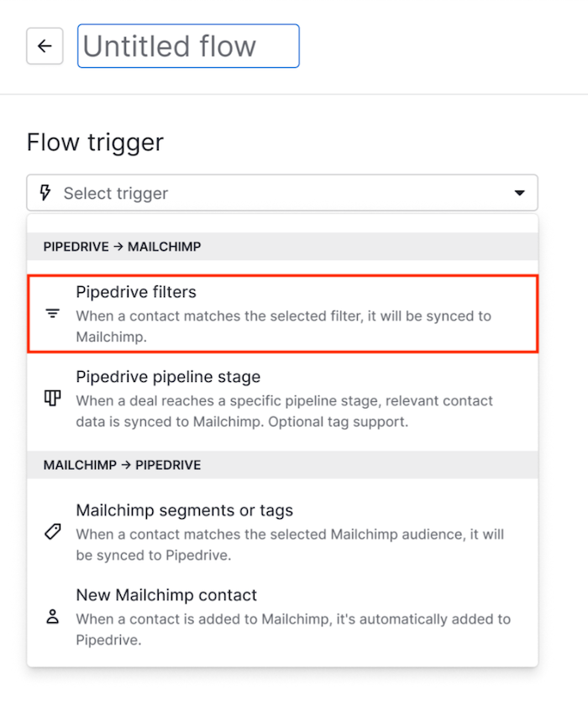Select the New Mailchimp contact trigger
Image resolution: width=588 pixels, height=701 pixels.
(166, 595)
